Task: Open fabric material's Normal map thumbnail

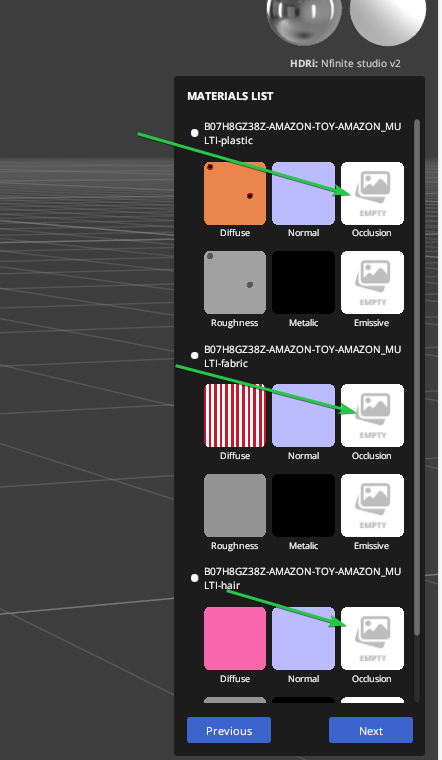Action: click(303, 415)
